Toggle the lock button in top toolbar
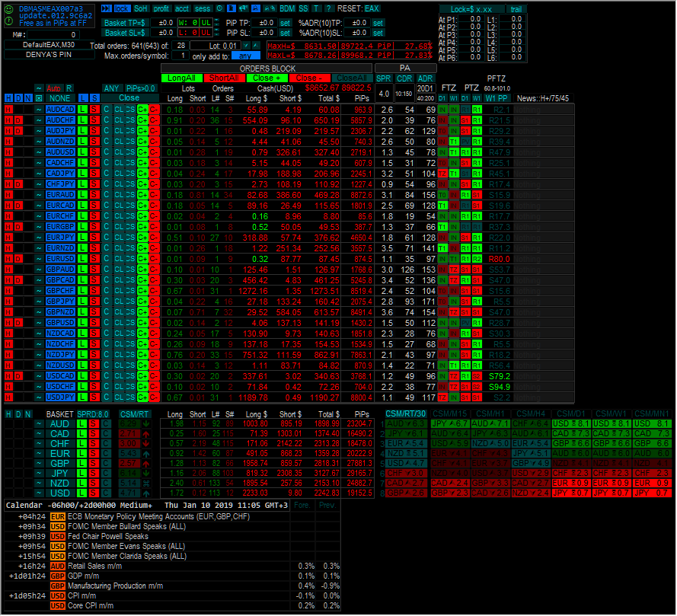The height and width of the screenshot is (616, 677). pos(121,8)
